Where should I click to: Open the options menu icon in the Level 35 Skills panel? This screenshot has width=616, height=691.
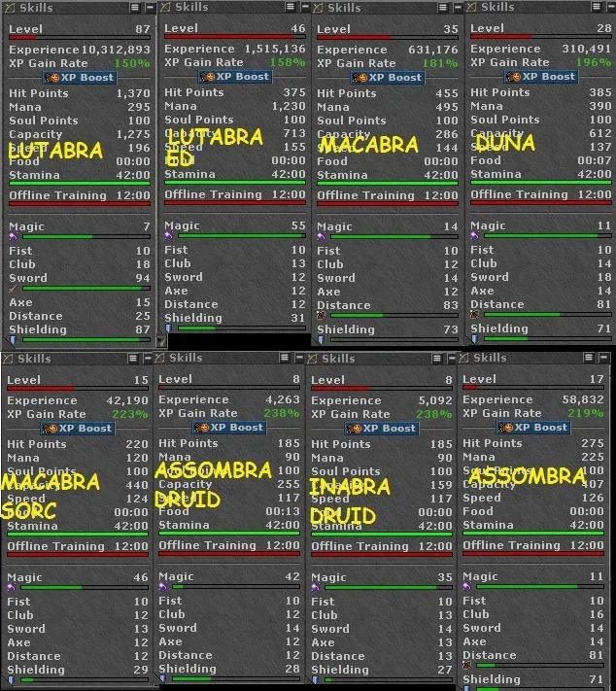click(x=443, y=8)
